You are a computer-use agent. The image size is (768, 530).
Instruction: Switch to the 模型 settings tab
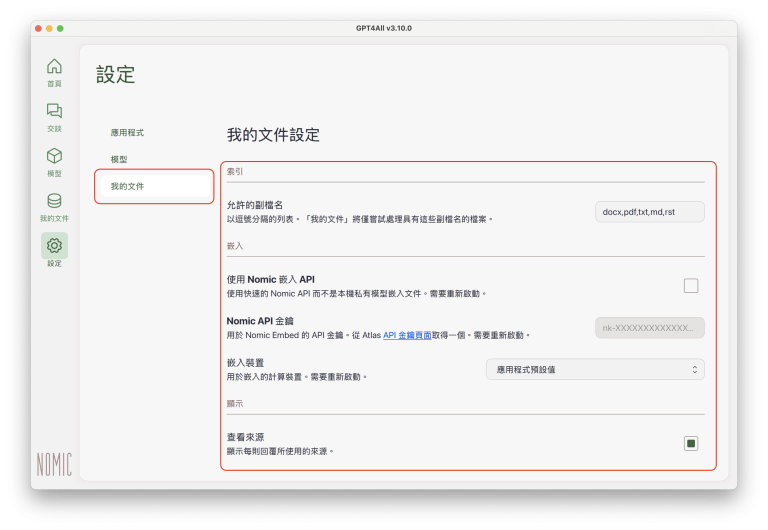(x=119, y=160)
